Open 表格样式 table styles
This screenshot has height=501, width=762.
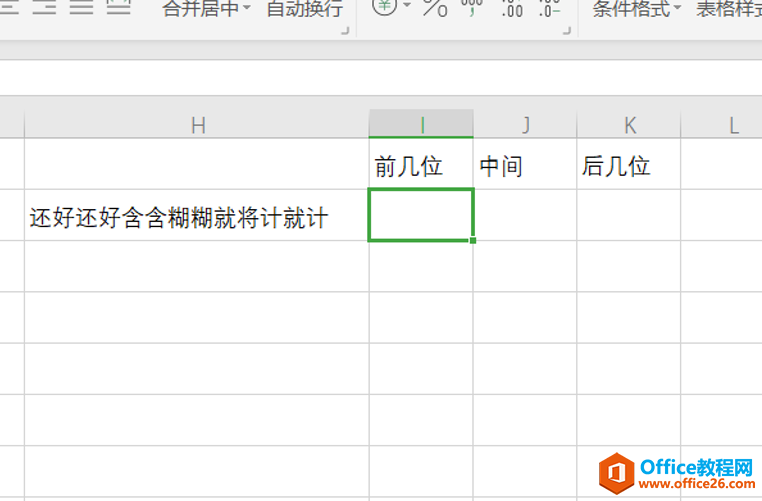(728, 9)
